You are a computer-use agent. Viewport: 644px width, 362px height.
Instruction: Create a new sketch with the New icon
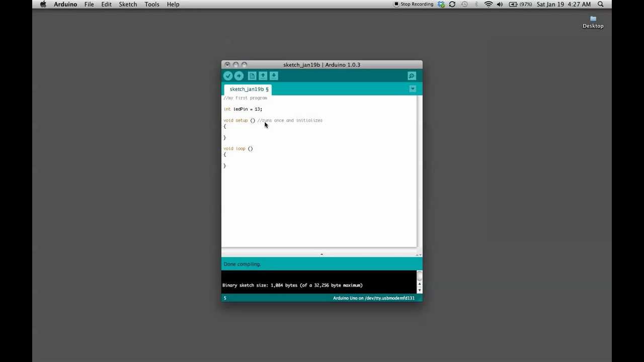[252, 76]
